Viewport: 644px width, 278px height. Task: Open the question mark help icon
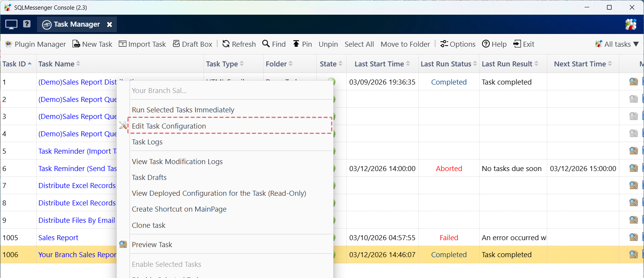(27, 24)
